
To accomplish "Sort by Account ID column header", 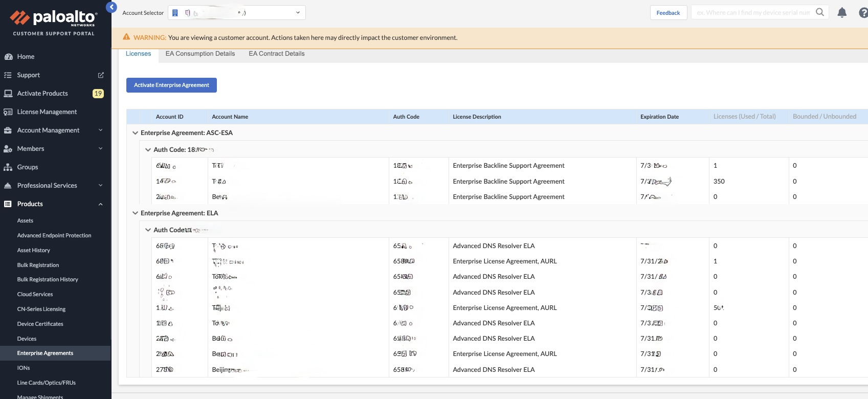I will [169, 117].
